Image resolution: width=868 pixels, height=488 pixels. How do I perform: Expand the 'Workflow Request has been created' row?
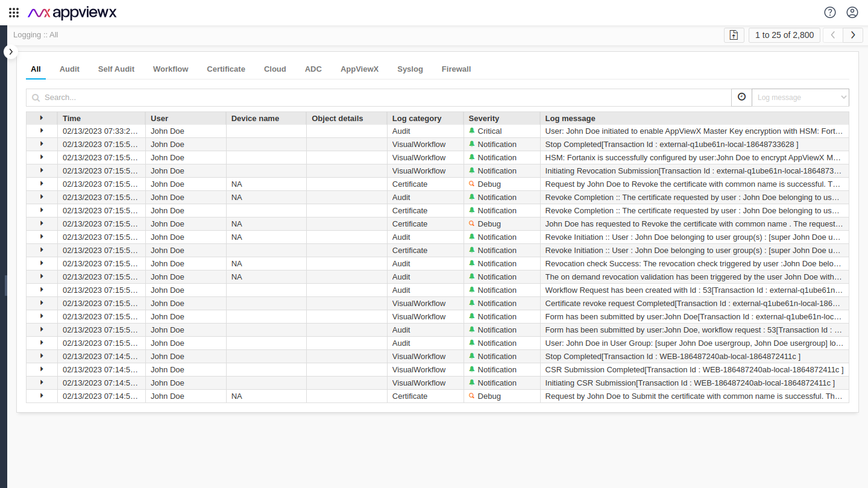point(42,290)
